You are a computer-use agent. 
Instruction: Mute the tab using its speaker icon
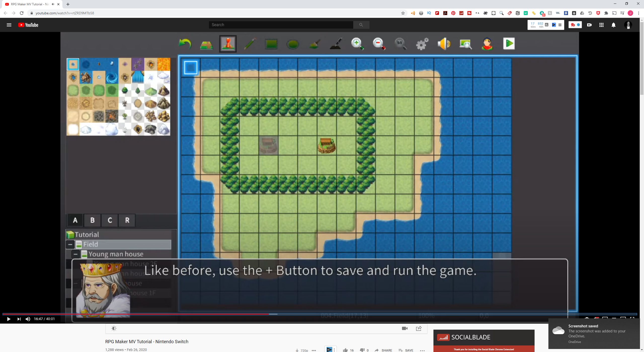[53, 4]
